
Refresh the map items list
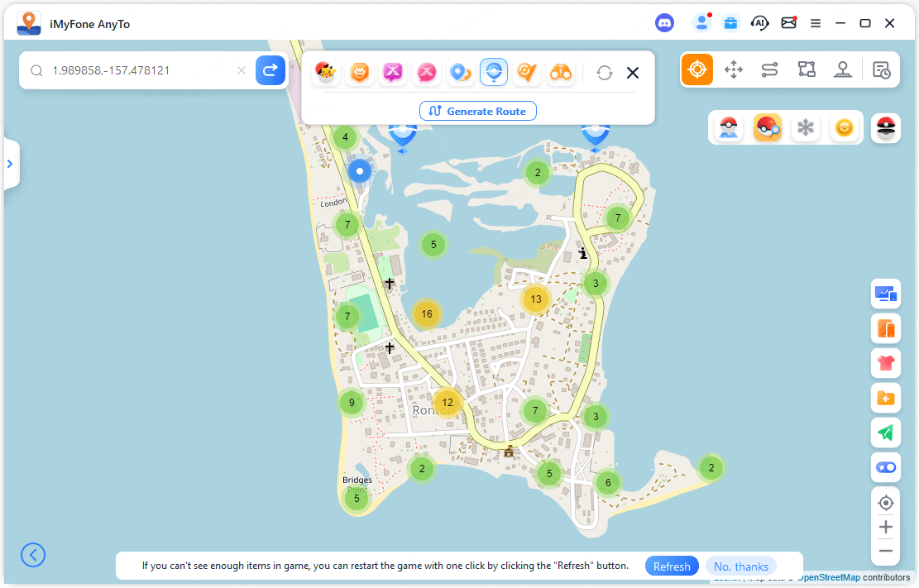(x=605, y=73)
